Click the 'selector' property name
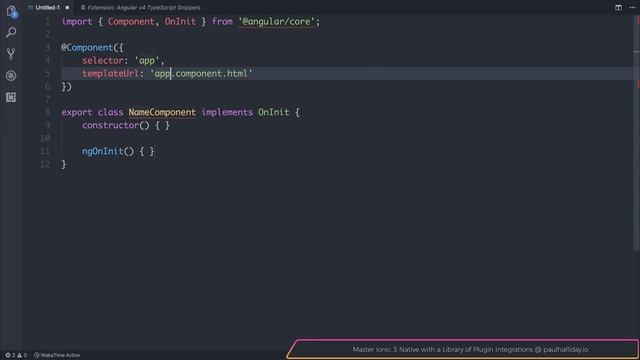The image size is (640, 360). [x=103, y=60]
